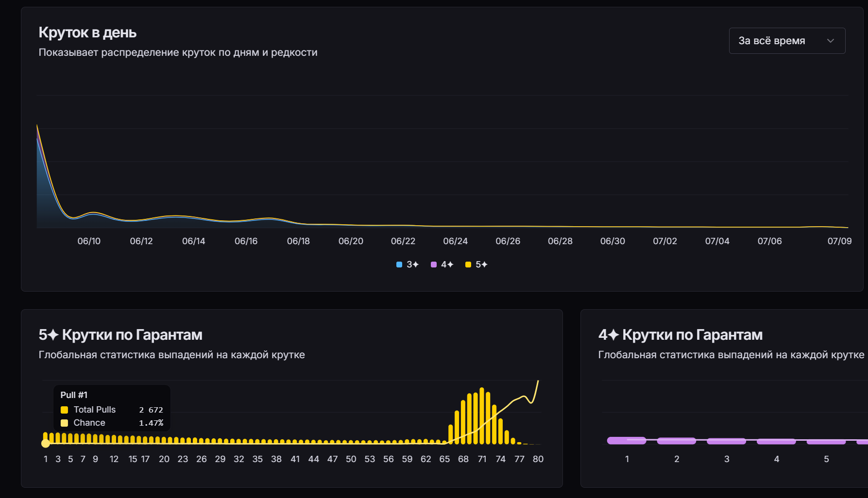Click the bar above pull 68

coord(463,422)
